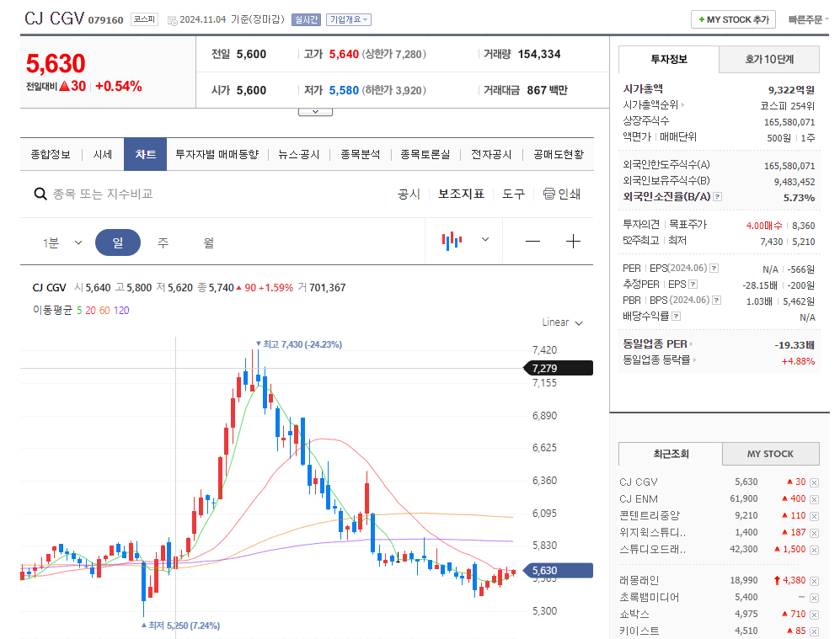Expand price summary with down chevron

point(316,112)
